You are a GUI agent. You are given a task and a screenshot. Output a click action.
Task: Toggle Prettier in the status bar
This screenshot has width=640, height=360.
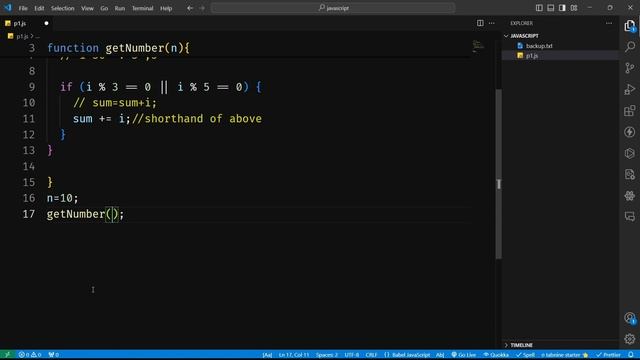click(608, 355)
